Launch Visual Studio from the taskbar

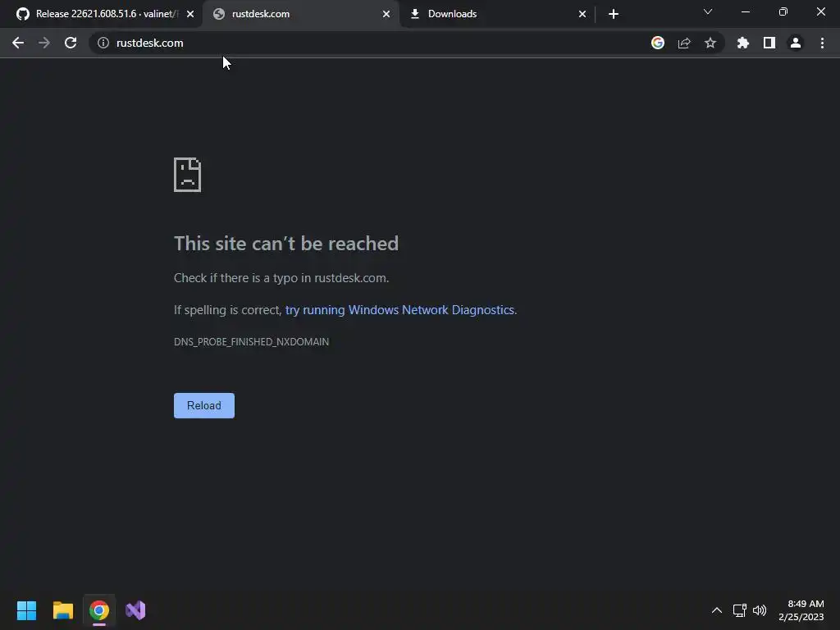pos(135,610)
